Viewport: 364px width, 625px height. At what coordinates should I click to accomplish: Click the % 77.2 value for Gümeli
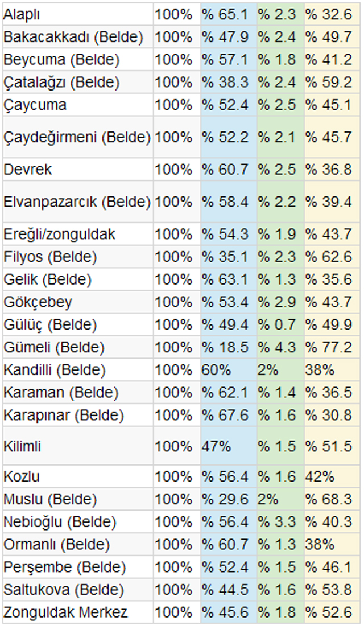pos(332,347)
